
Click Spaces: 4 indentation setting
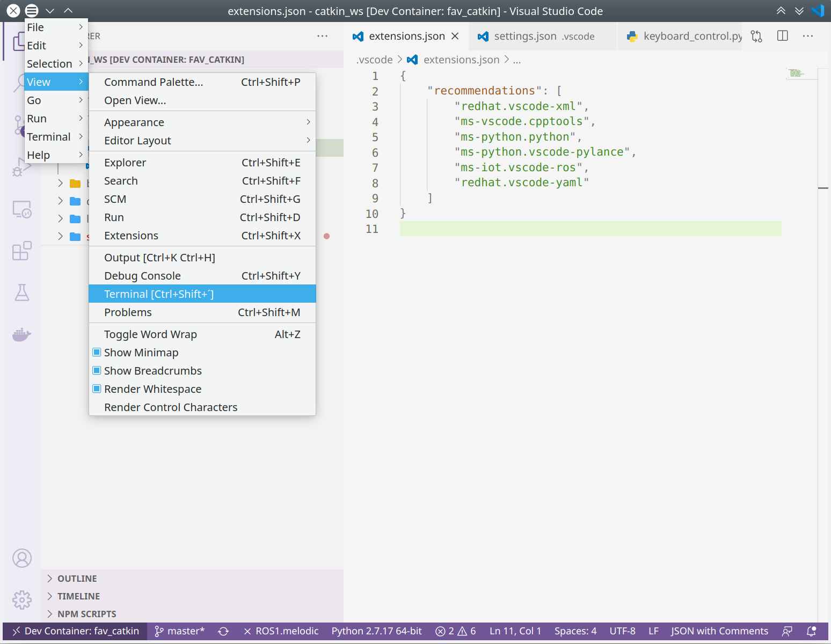[575, 631]
